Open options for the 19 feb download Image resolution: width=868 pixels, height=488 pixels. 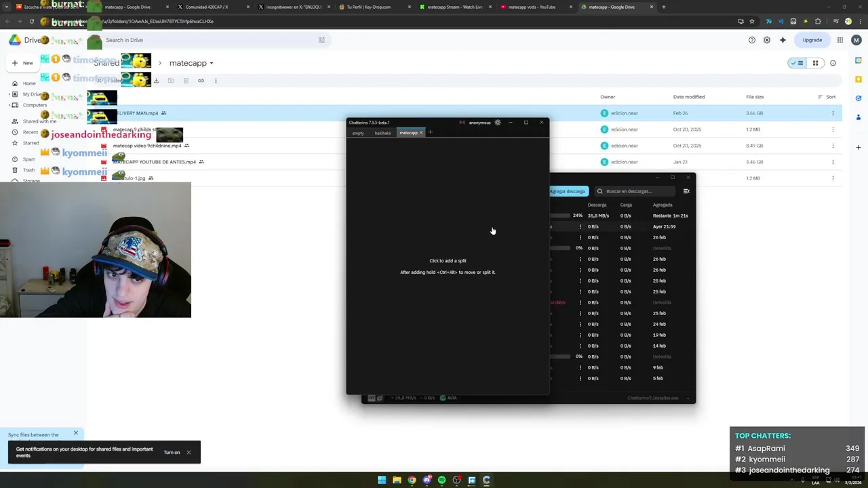580,335
